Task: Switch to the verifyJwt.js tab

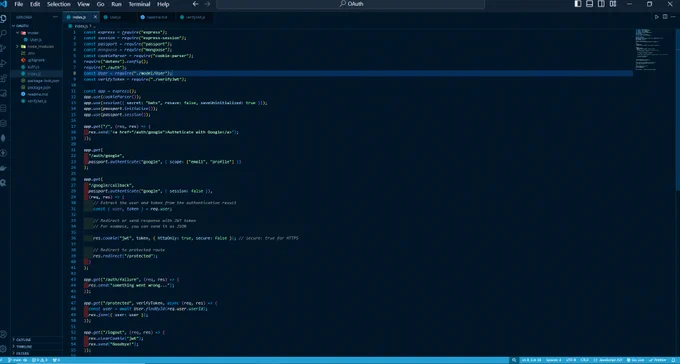Action: pos(195,17)
